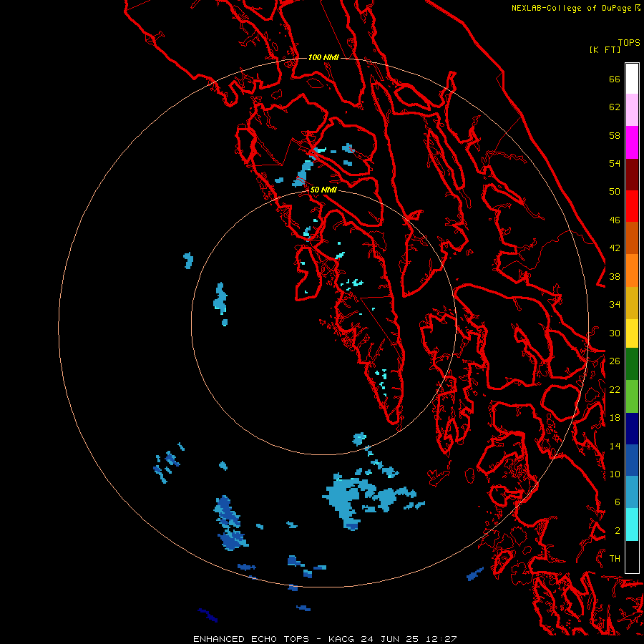Viewport: 644px width, 644px height.
Task: Click the cyan legend swatch
Action: (632, 525)
